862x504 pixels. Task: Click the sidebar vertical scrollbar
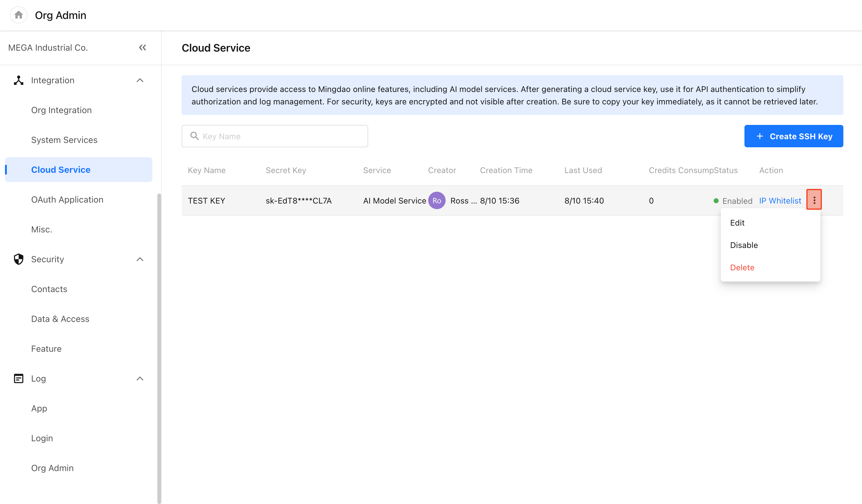159,349
